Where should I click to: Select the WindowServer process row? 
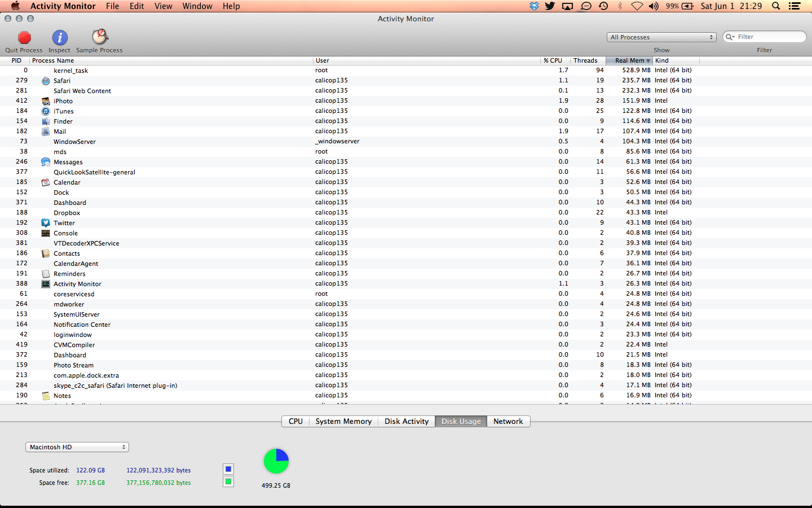(x=406, y=142)
